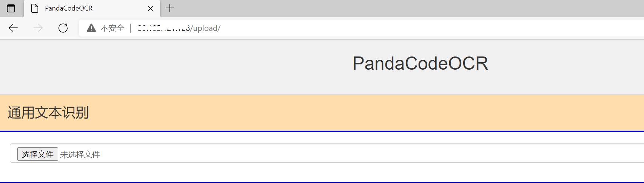Open a new tab with plus icon
This screenshot has width=644, height=183.
coord(170,8)
